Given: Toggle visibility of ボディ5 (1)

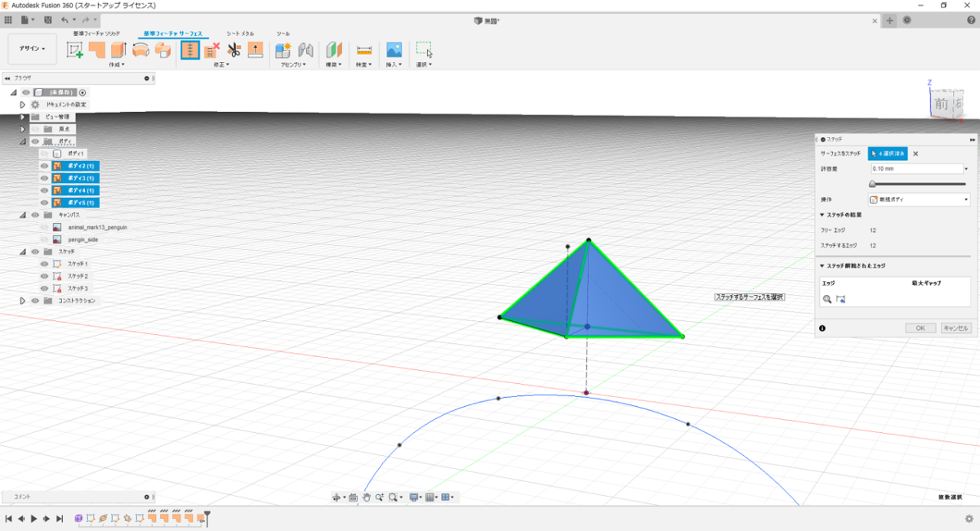Looking at the screenshot, I should (45, 203).
